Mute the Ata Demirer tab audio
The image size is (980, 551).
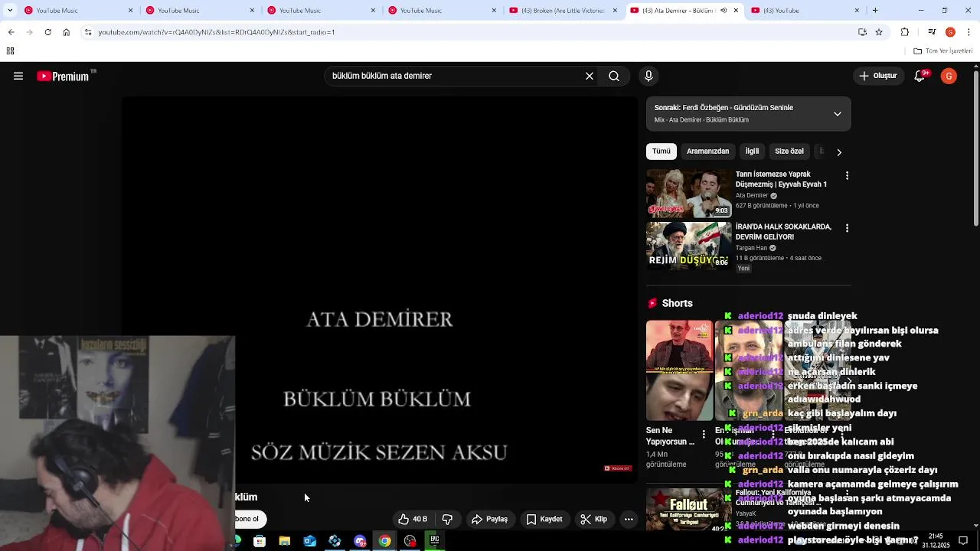coord(724,11)
